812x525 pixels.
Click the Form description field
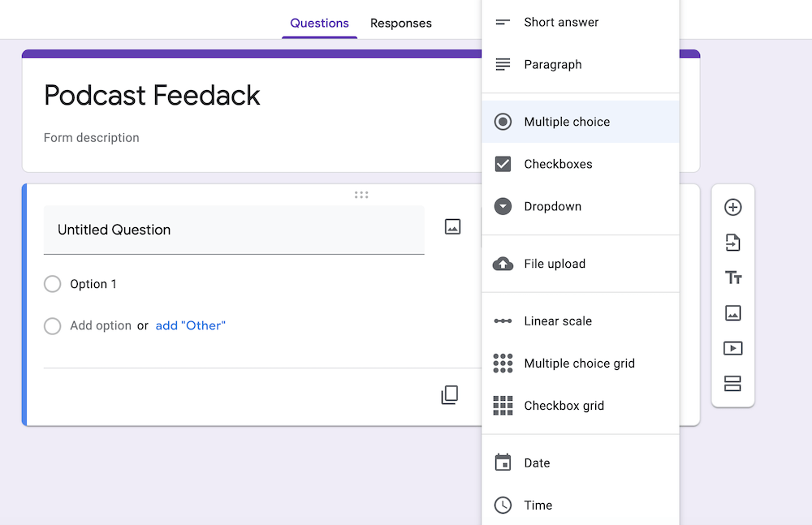click(91, 137)
